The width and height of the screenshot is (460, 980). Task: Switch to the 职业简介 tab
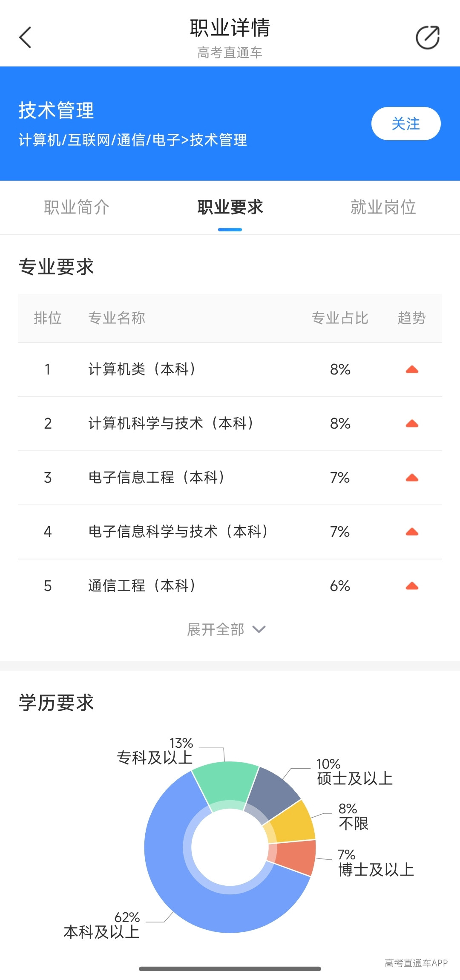pos(77,208)
